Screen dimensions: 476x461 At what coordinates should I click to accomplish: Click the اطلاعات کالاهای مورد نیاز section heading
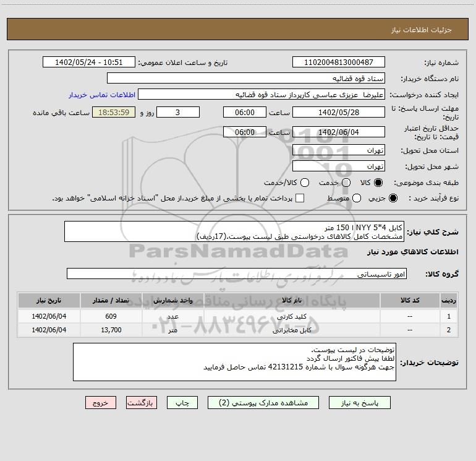click(413, 252)
